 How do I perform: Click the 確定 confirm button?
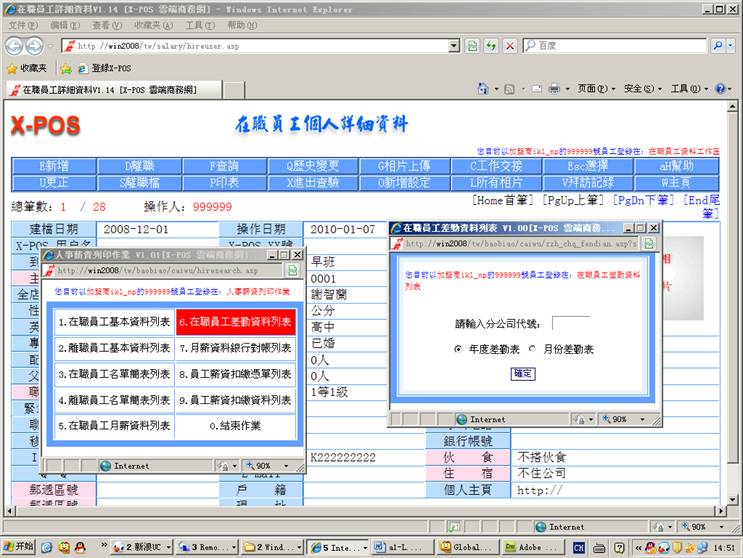pos(522,373)
